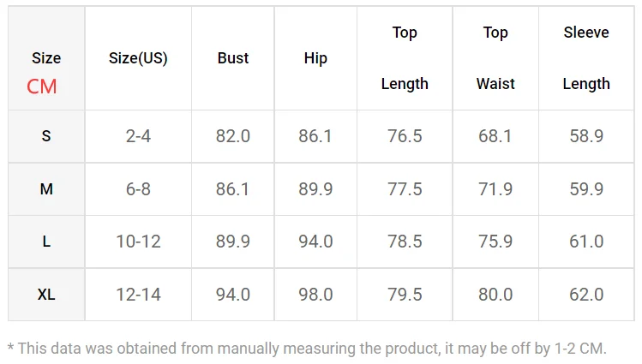This screenshot has height=364, width=642.
Task: Select the L size row label
Action: [46, 242]
